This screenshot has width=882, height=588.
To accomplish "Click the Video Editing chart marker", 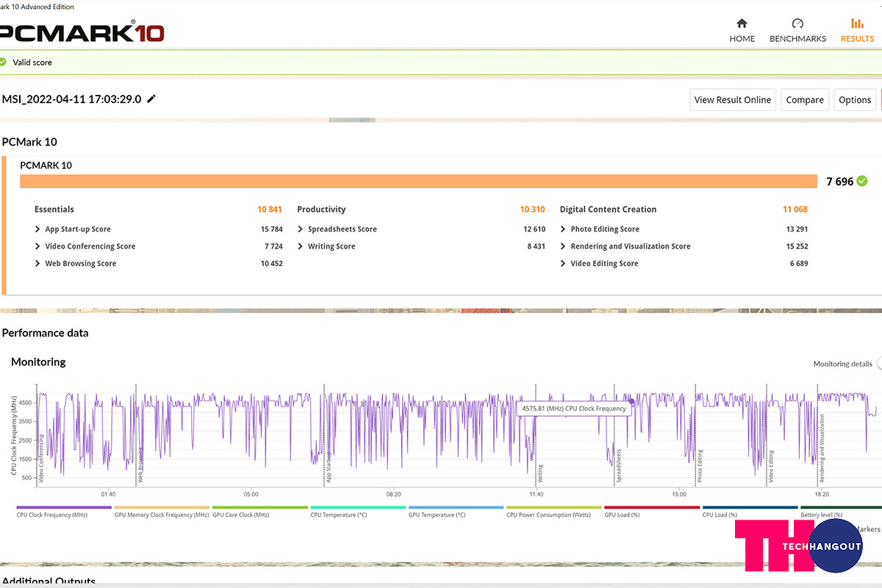I will [x=771, y=467].
